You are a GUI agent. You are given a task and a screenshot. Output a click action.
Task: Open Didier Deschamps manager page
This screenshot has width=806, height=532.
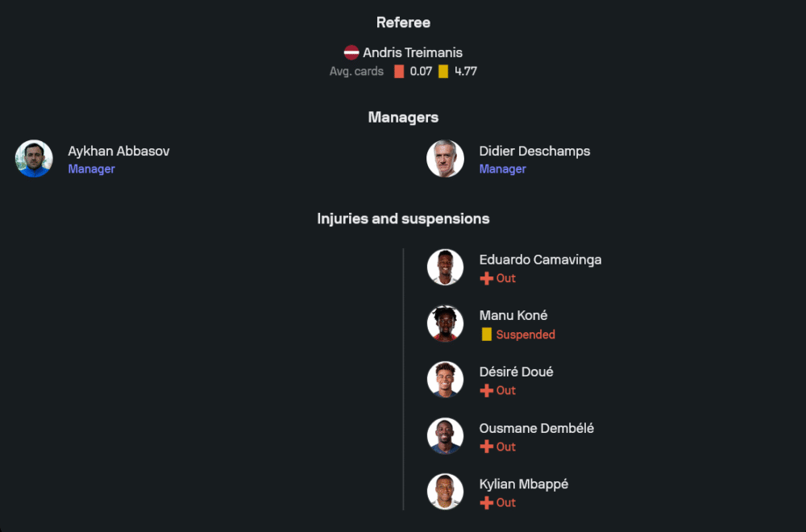coord(534,151)
